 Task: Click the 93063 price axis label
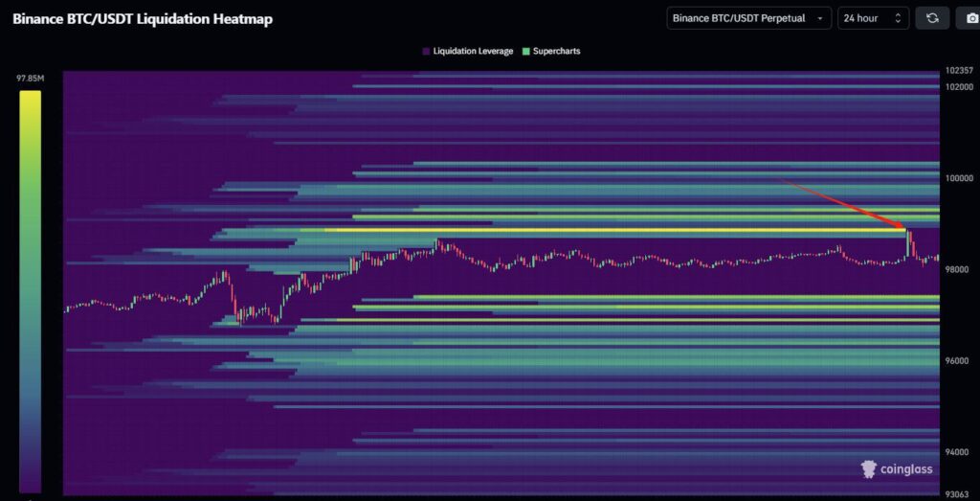click(x=957, y=494)
